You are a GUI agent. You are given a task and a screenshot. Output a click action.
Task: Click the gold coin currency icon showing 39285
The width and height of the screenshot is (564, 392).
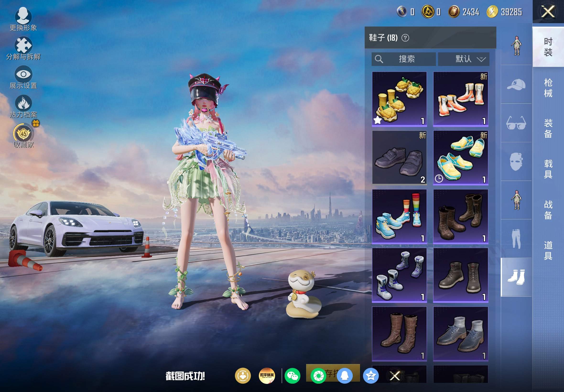(492, 11)
